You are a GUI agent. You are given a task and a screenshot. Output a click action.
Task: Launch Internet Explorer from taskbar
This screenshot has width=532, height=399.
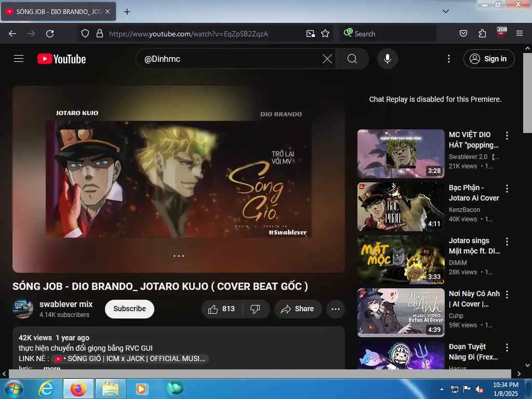point(46,389)
